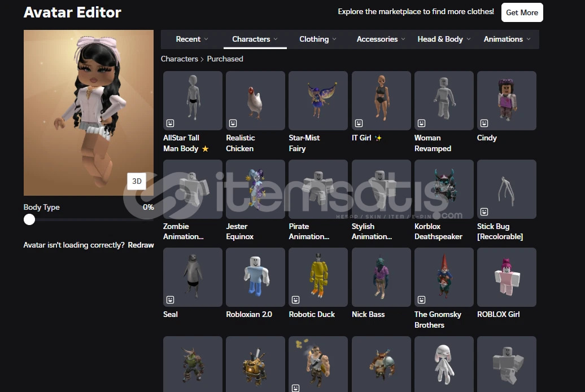The image size is (585, 392).
Task: Open the Head & Body dropdown tab
Action: click(x=444, y=39)
